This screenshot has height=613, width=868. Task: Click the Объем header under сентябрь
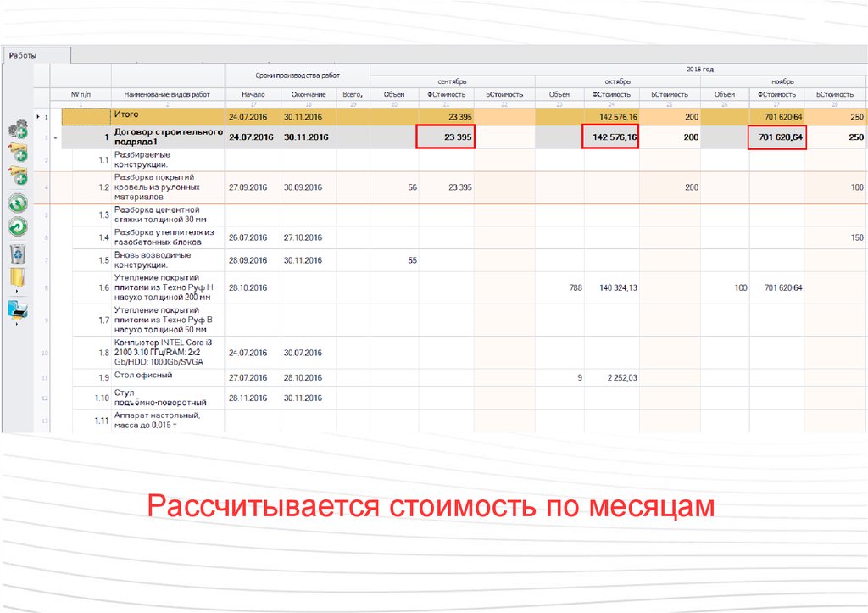click(x=394, y=95)
